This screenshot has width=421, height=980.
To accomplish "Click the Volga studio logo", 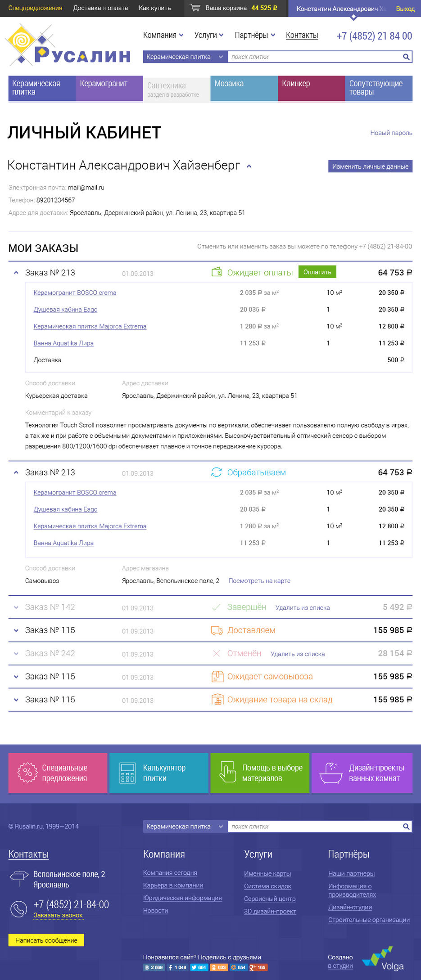I will [383, 959].
